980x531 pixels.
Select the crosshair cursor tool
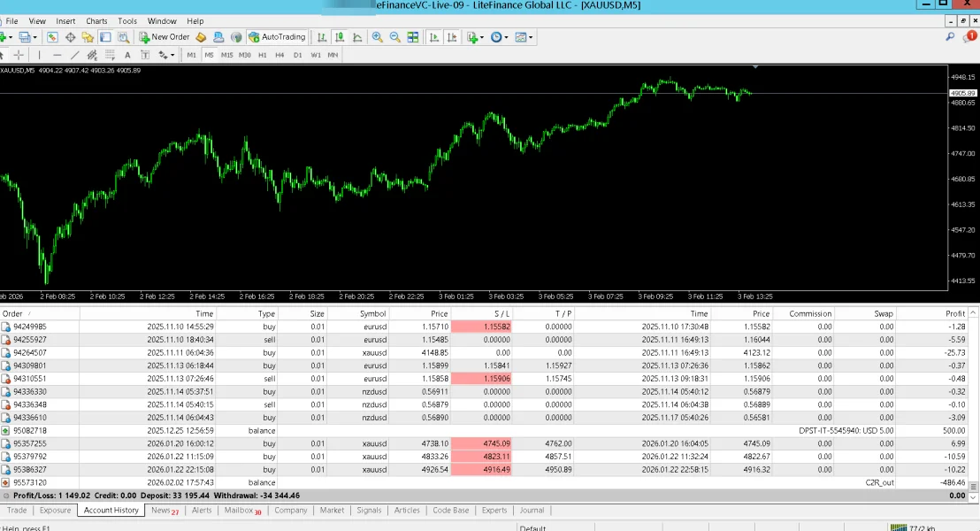(19, 55)
